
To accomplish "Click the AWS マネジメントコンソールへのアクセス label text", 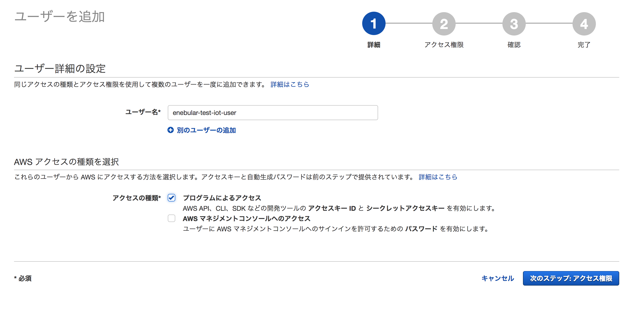I will pyautogui.click(x=247, y=218).
